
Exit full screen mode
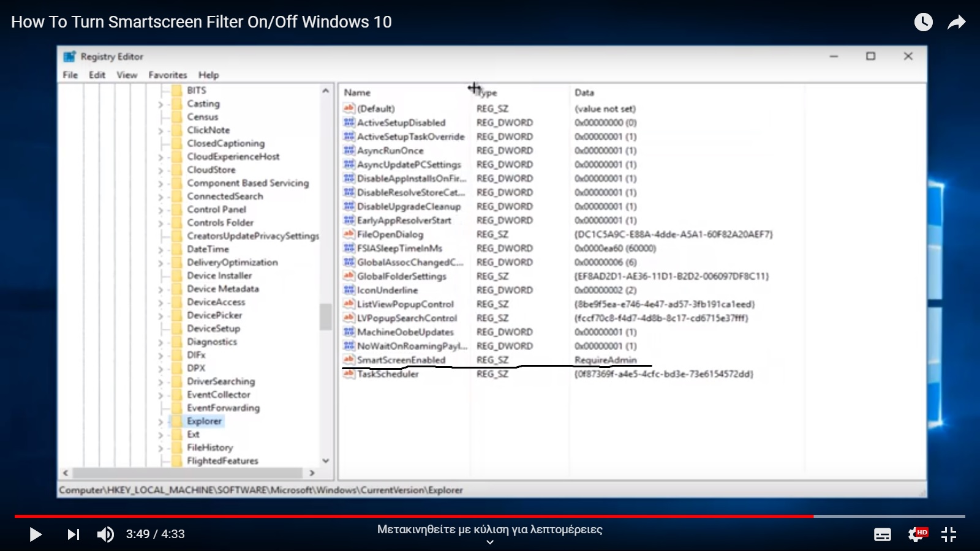tap(949, 534)
